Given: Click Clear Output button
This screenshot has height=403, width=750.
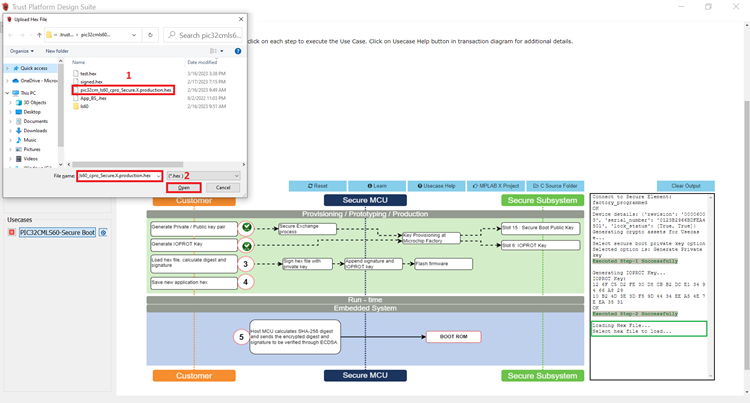Looking at the screenshot, I should click(x=686, y=186).
